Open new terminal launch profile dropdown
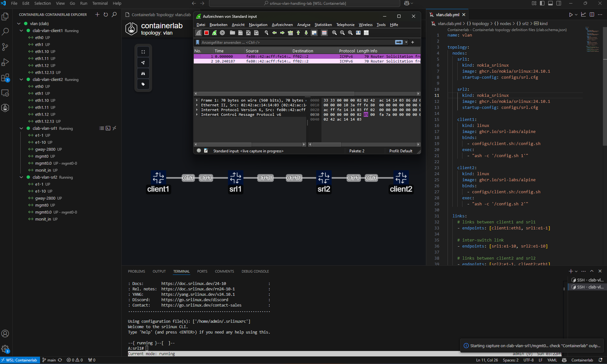 pyautogui.click(x=576, y=271)
